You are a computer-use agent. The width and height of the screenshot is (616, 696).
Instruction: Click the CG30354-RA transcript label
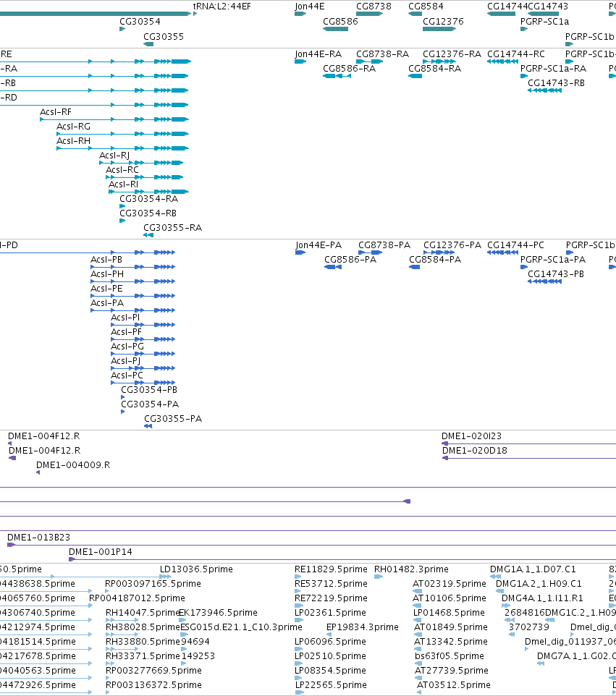(149, 199)
